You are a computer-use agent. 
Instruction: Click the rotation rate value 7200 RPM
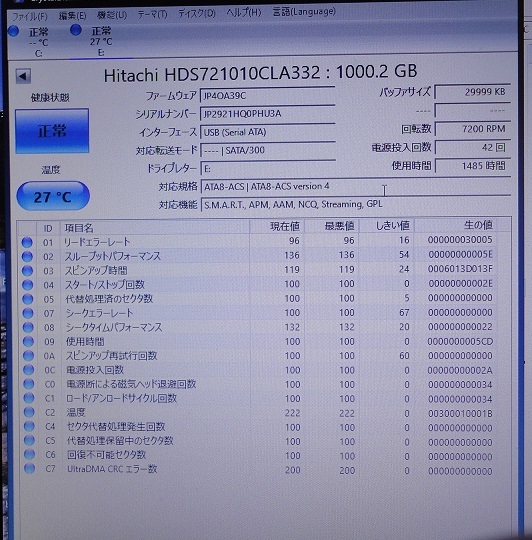pos(472,129)
